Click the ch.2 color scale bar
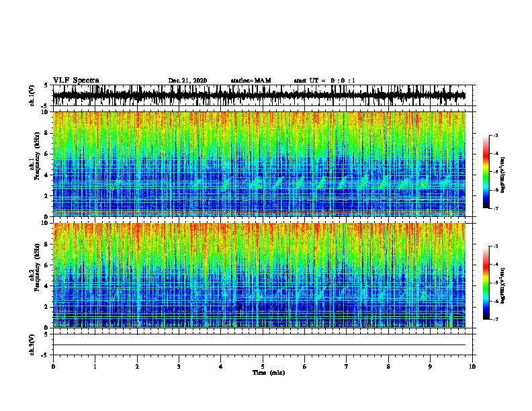 (486, 283)
